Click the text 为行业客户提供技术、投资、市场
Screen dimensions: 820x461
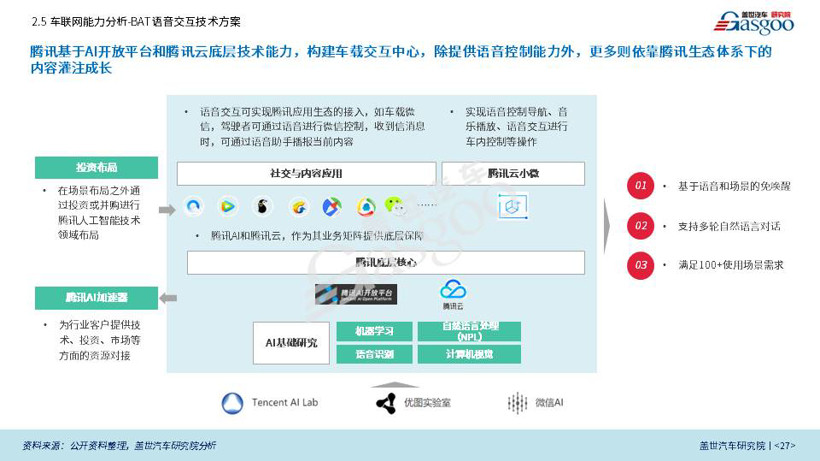coord(99,340)
